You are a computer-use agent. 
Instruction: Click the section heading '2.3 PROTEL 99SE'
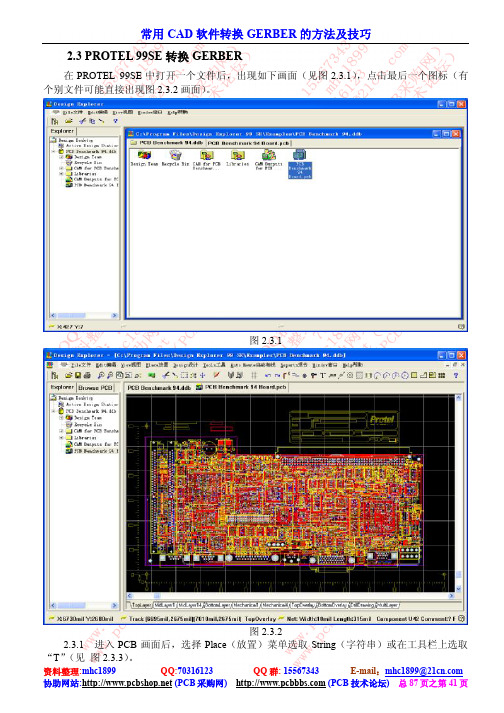click(x=155, y=56)
